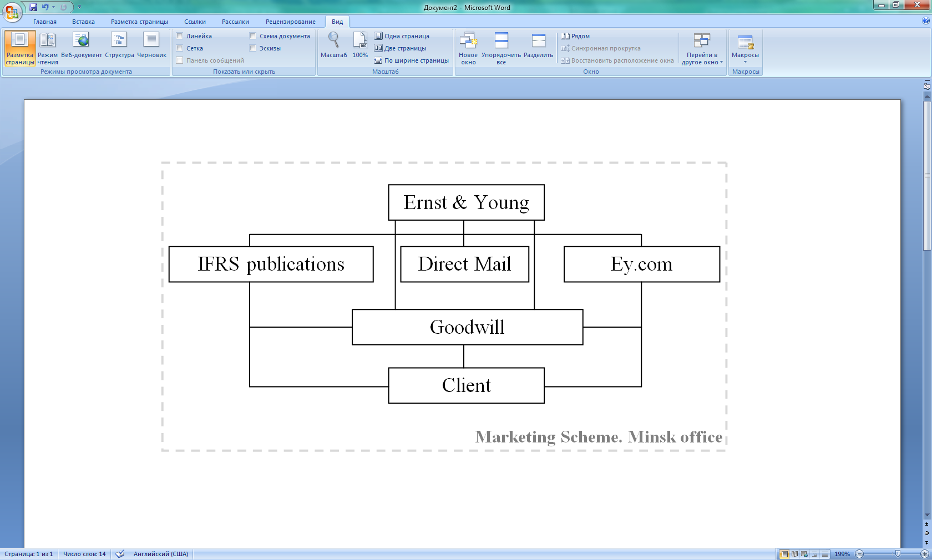Choose Две страницы zoom option

[400, 48]
